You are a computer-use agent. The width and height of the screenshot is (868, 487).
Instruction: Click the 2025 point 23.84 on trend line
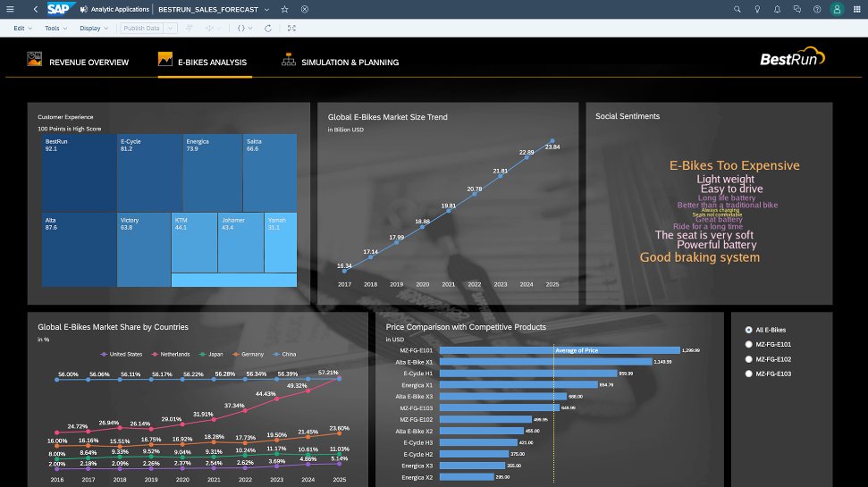click(552, 141)
